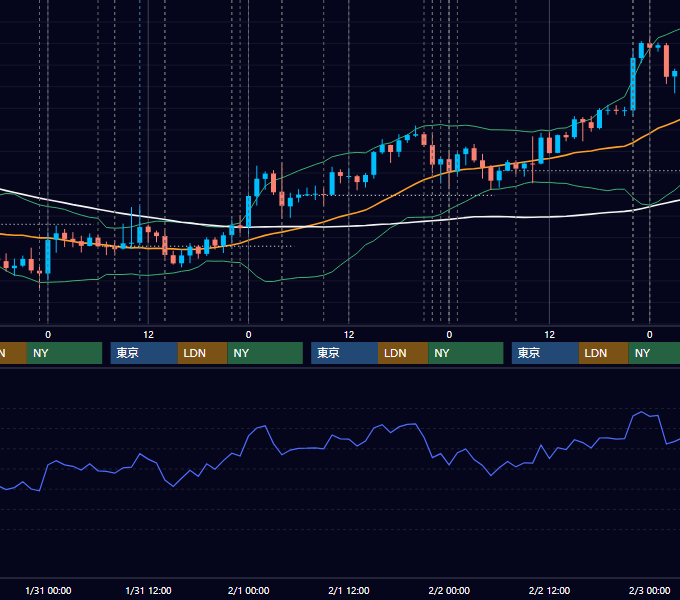Viewport: 680px width, 600px height.
Task: Click the LDN session block following 1/31 12:00
Action: [203, 353]
